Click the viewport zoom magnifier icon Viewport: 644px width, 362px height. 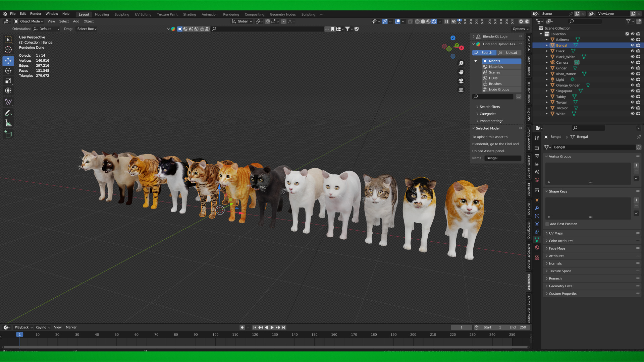click(x=461, y=63)
